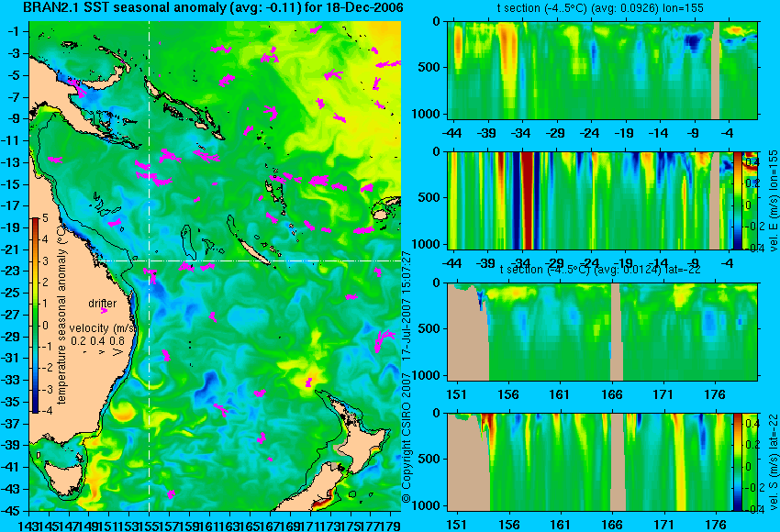Image resolution: width=780 pixels, height=532 pixels.
Task: Click the velocity scale values '0.2 0.4 0.8'
Action: (x=97, y=341)
